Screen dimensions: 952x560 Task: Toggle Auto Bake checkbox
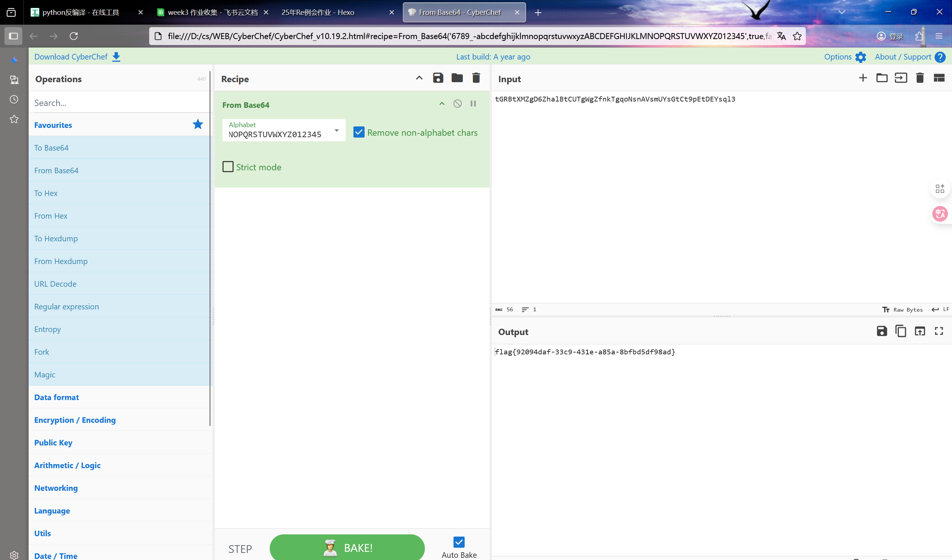coord(459,542)
